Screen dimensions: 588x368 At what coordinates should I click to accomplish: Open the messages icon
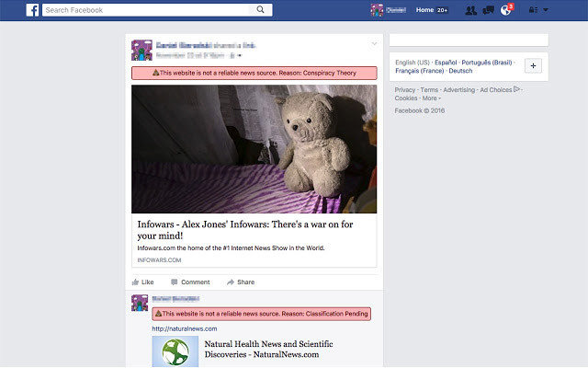pos(488,10)
